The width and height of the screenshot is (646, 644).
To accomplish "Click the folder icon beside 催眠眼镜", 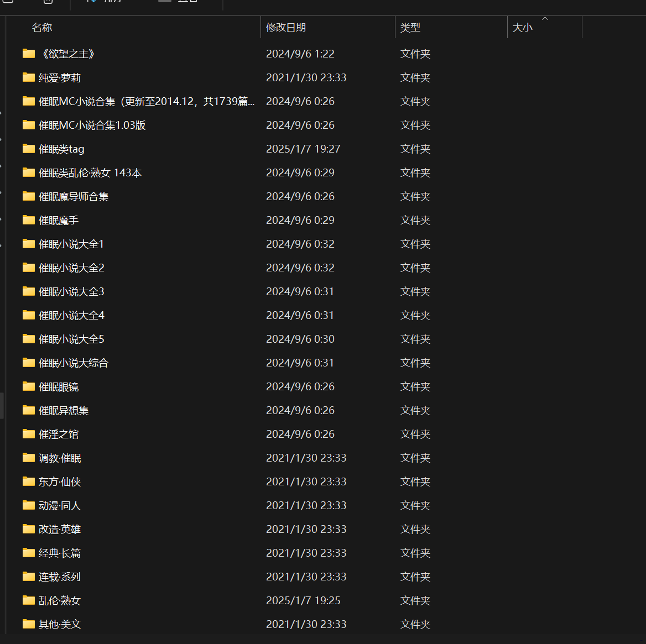I will [28, 386].
